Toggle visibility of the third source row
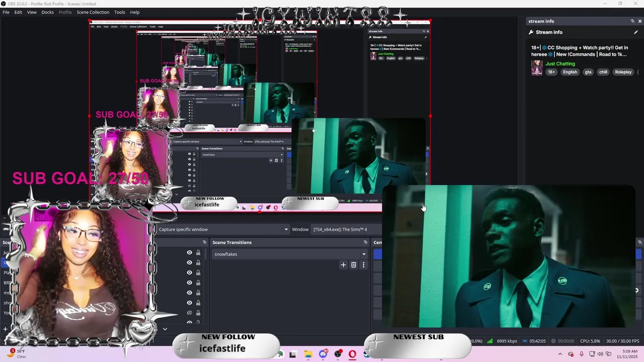644x362 pixels. point(189,273)
